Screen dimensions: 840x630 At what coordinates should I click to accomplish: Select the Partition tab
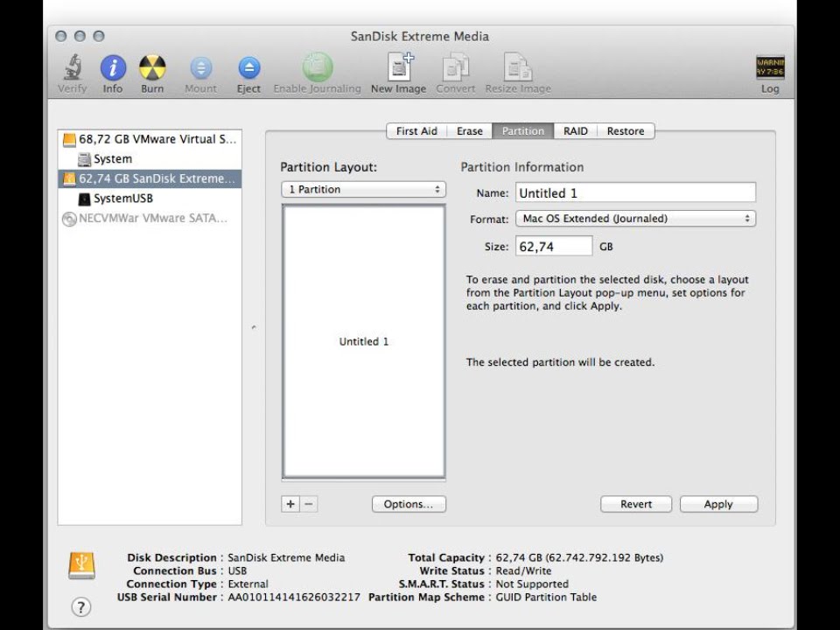(523, 131)
